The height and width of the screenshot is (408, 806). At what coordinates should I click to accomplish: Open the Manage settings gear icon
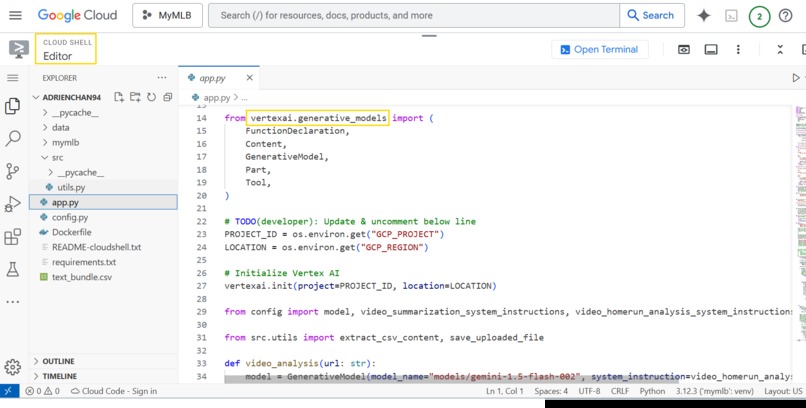tap(13, 367)
